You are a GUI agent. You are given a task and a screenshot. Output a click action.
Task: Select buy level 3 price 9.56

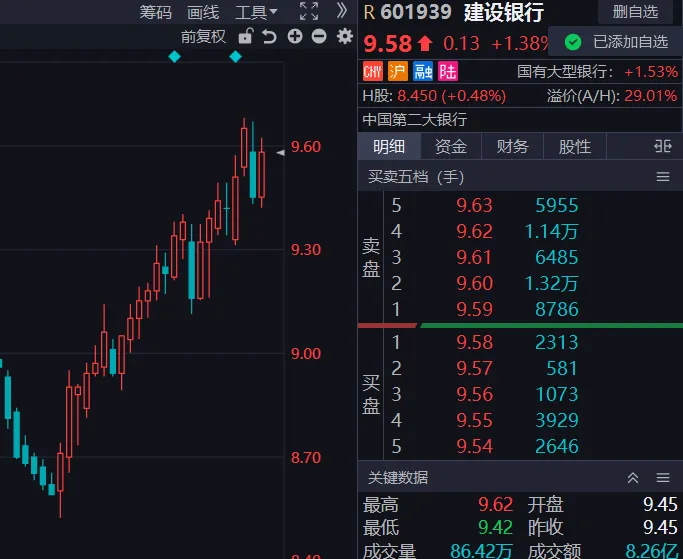click(x=474, y=394)
